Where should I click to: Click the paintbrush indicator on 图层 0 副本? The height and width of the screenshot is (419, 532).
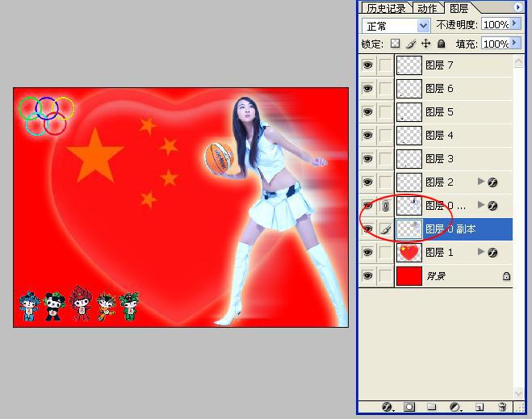385,229
